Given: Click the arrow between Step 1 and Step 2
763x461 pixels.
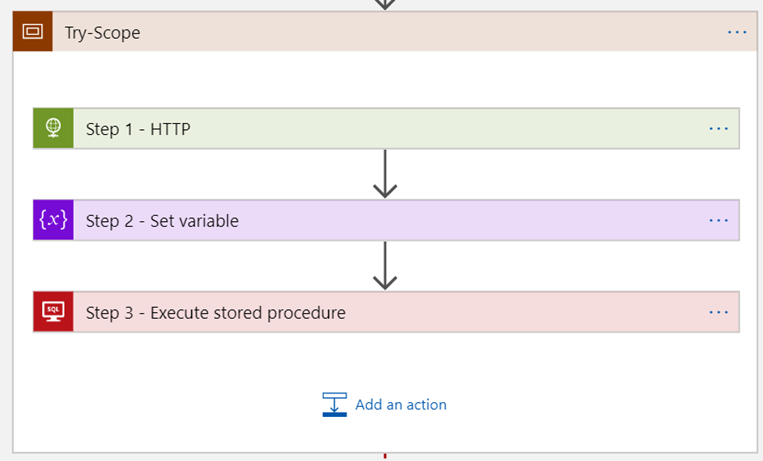Looking at the screenshot, I should click(385, 174).
